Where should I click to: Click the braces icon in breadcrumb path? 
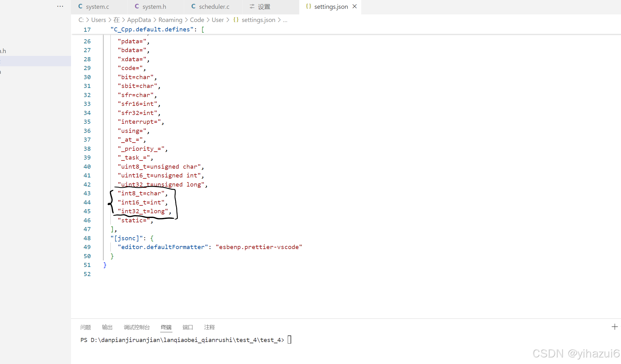[x=236, y=20]
